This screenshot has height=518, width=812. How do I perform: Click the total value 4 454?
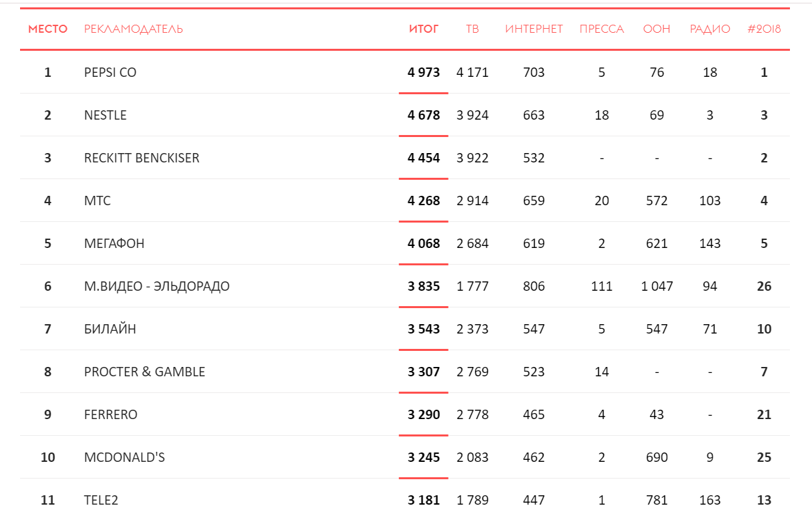424,158
